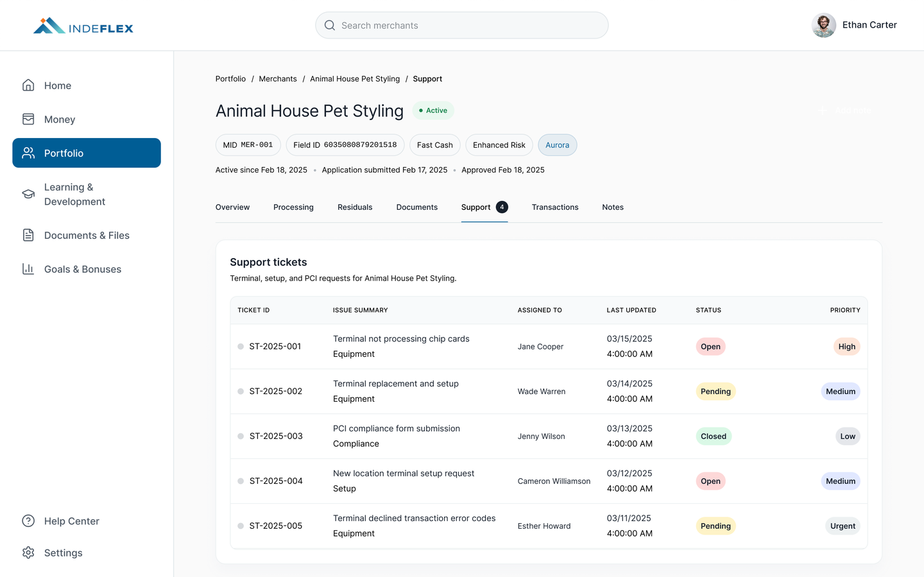Click the Field ID 6035080879201518 chip
Image resolution: width=924 pixels, height=577 pixels.
point(345,145)
